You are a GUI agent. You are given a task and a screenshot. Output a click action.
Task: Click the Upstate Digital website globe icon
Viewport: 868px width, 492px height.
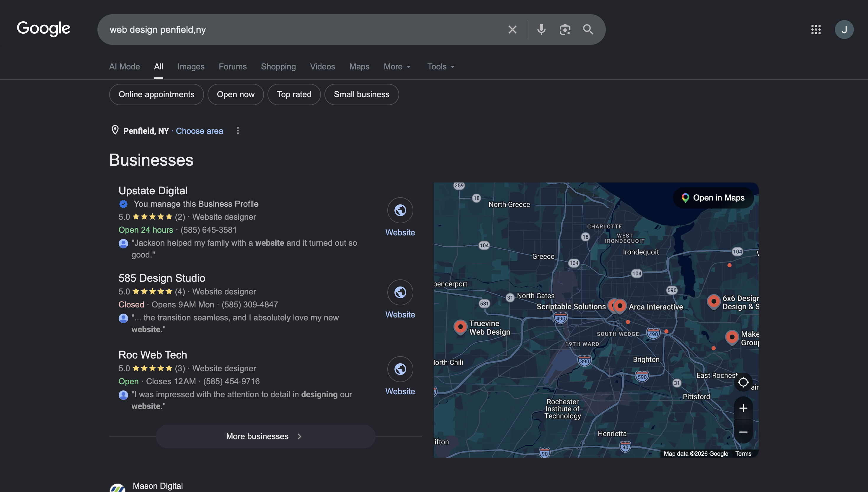[x=400, y=210]
